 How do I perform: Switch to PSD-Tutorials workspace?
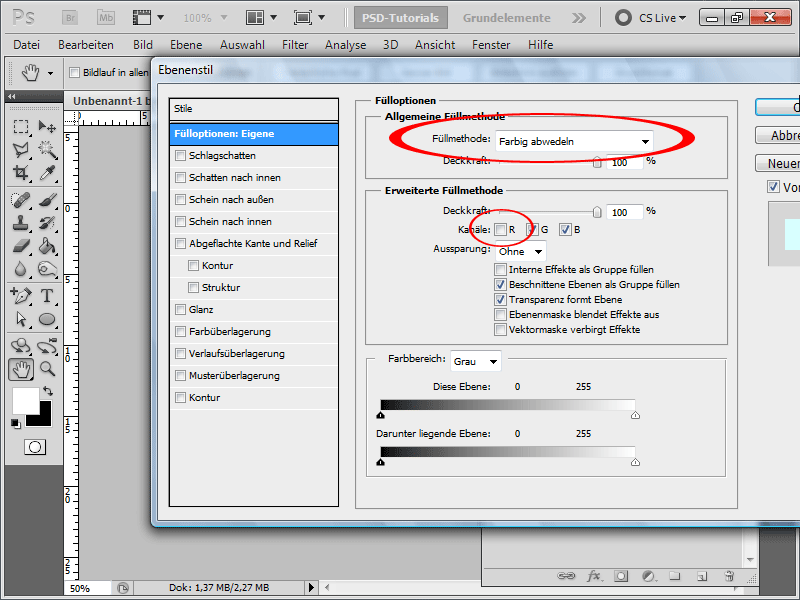tap(401, 18)
